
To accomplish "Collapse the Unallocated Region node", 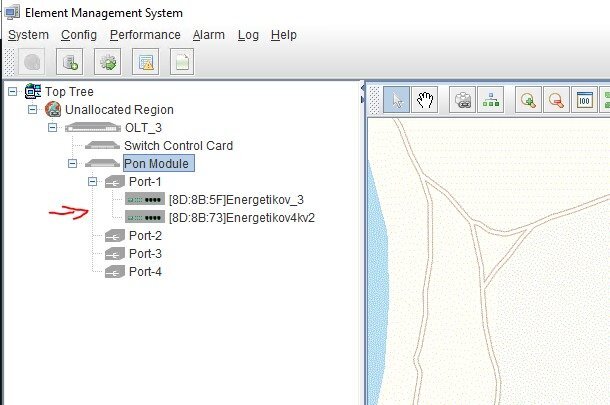I will tap(33, 109).
